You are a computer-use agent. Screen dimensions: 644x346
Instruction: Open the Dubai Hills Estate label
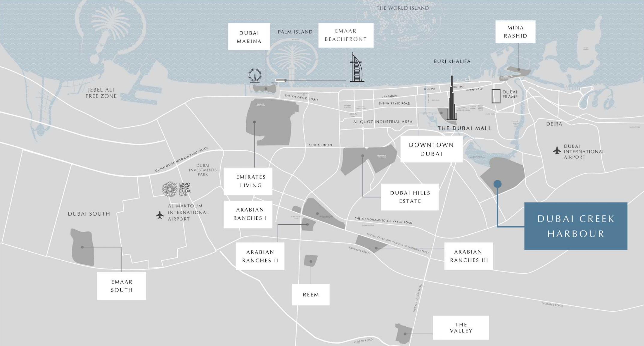click(x=410, y=197)
